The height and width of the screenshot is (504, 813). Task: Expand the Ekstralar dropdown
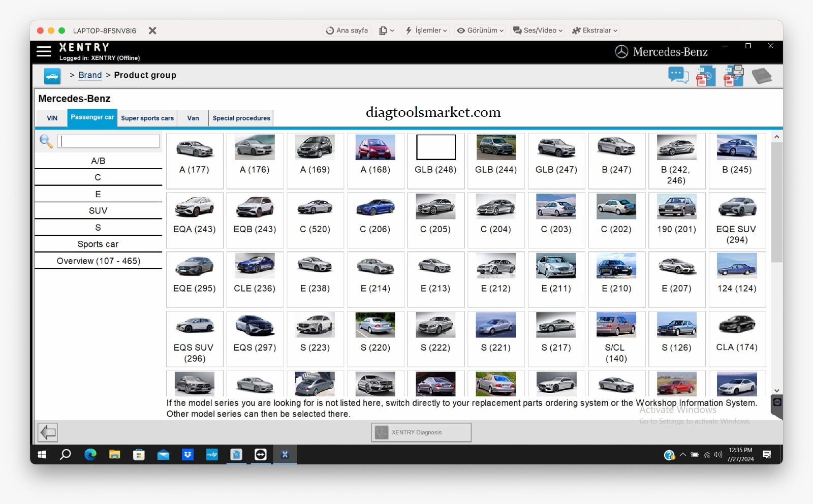595,30
